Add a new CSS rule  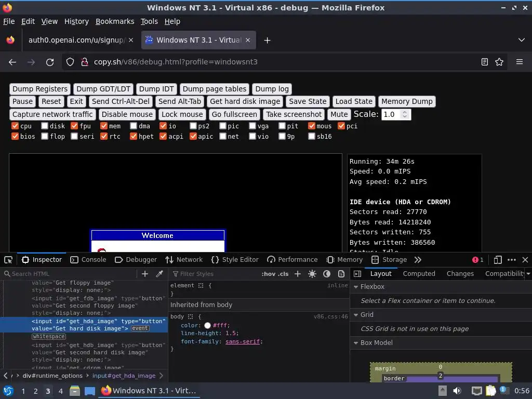pyautogui.click(x=298, y=274)
